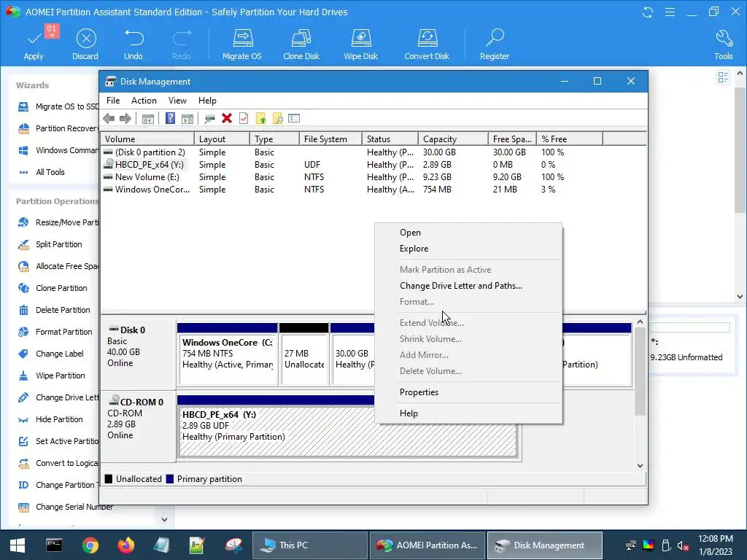This screenshot has height=560, width=747.
Task: Launch Chrome from taskbar
Action: point(90,545)
